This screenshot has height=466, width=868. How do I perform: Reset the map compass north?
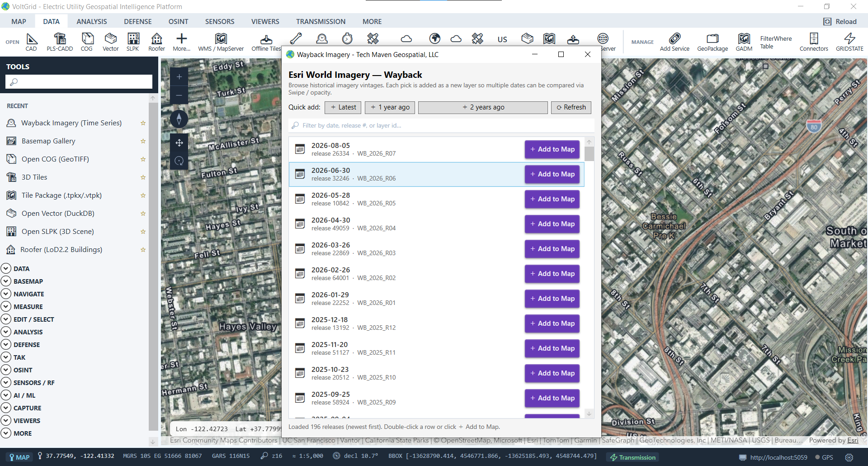pos(179,119)
